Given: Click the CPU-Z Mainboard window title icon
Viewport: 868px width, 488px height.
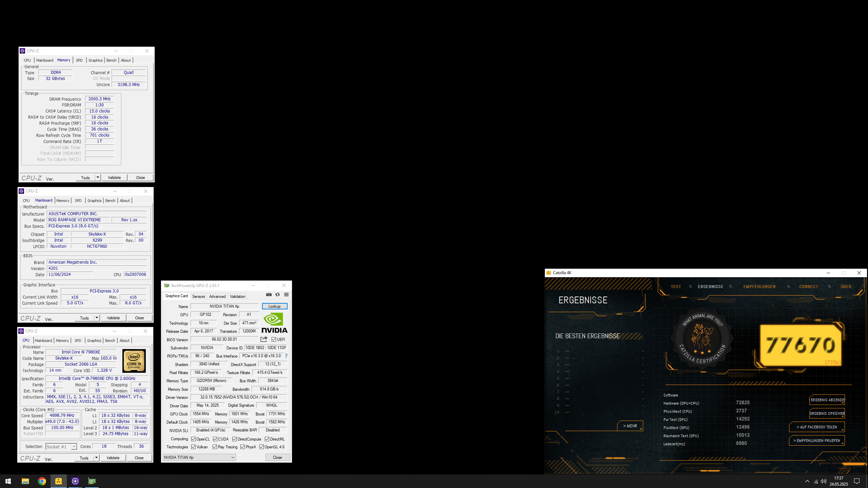Looking at the screenshot, I should pos(21,191).
